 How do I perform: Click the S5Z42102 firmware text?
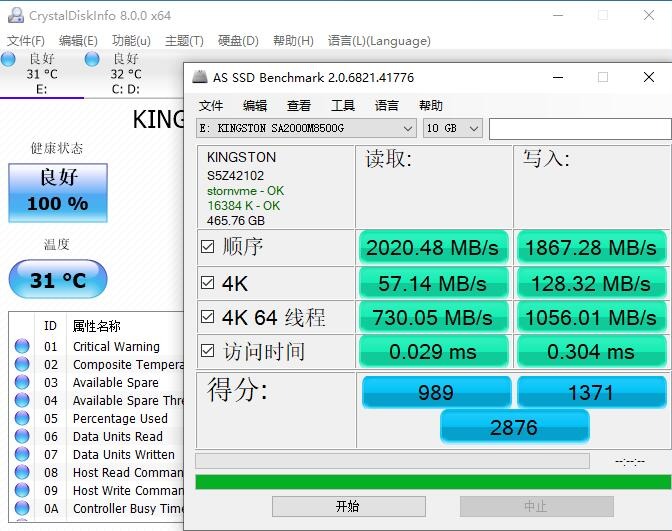(235, 176)
